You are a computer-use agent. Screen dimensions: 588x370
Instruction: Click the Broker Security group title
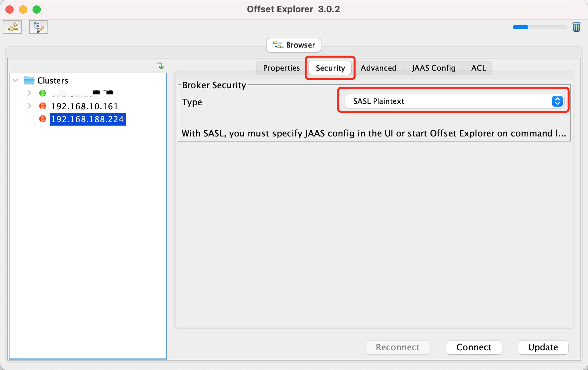coord(214,85)
